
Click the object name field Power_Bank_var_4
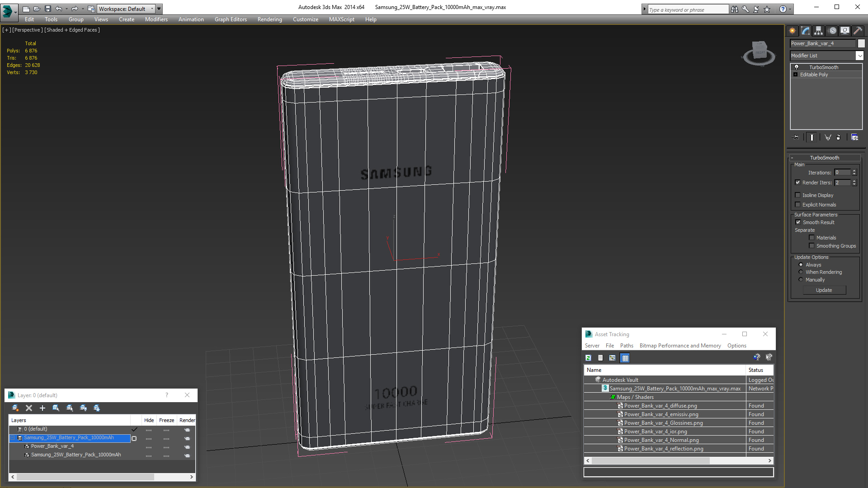coord(823,43)
